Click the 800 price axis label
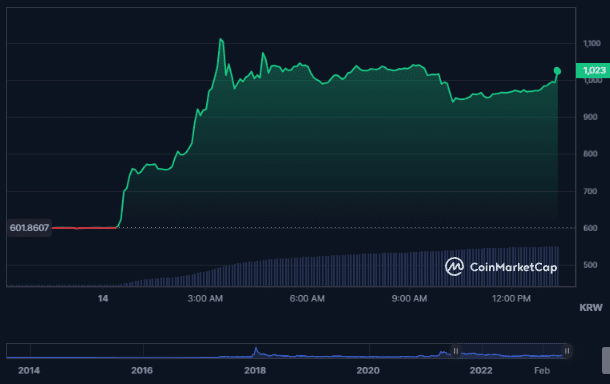This screenshot has height=384, width=610. pos(590,154)
